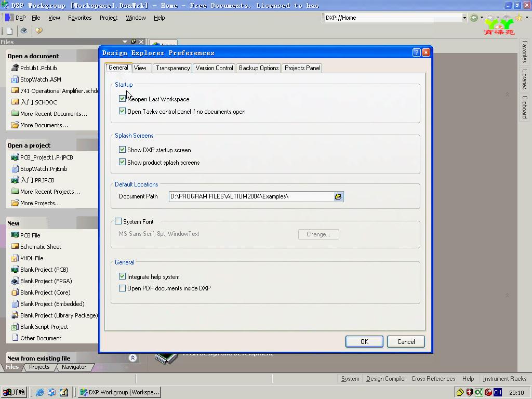Toggle Open Tasks control panel checkbox
532x399 pixels.
(x=122, y=111)
